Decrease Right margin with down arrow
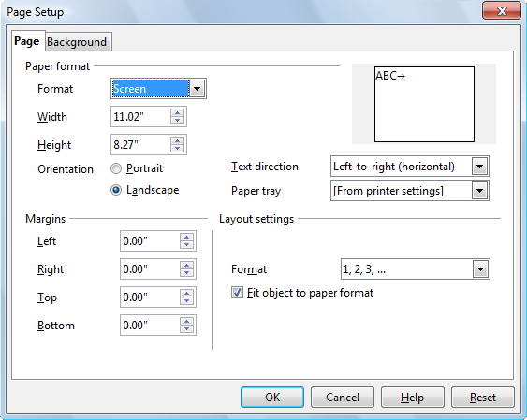527x420 pixels. [x=187, y=273]
